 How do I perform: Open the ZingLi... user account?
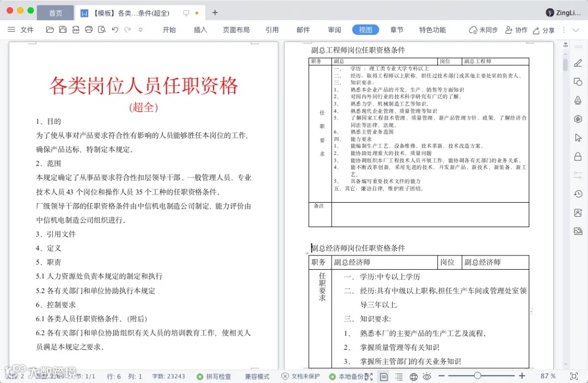(x=563, y=13)
